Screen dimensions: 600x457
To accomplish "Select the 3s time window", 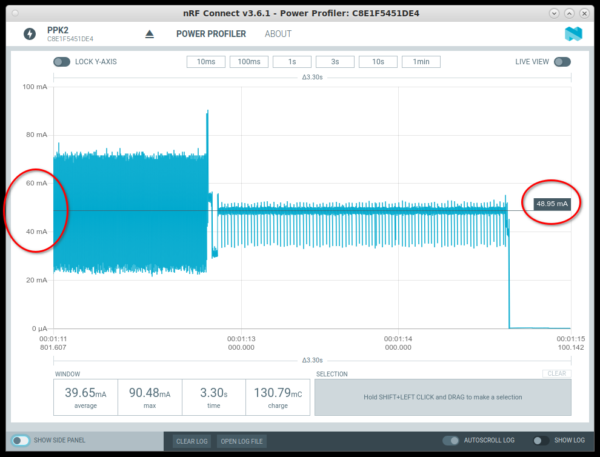I will [335, 62].
